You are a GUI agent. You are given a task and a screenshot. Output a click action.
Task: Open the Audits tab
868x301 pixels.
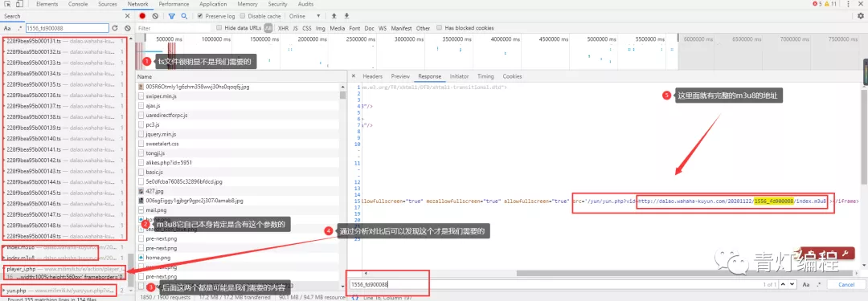[305, 4]
